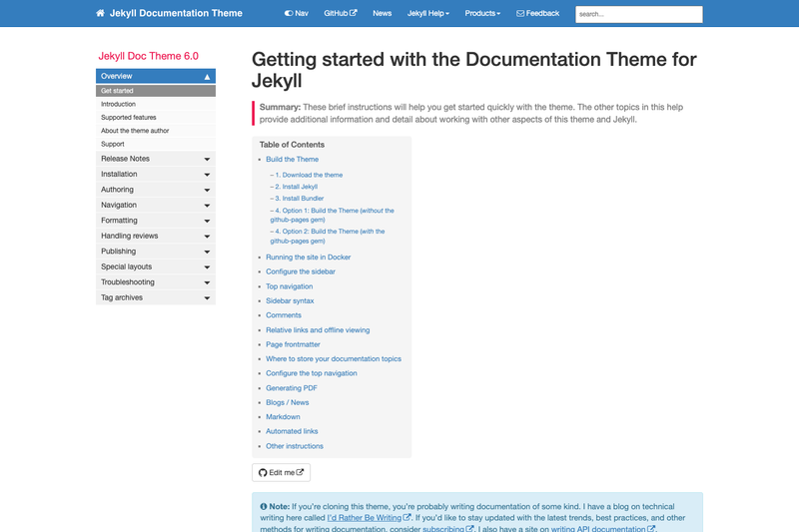Expand the Special layouts section
The width and height of the screenshot is (799, 532).
click(156, 266)
